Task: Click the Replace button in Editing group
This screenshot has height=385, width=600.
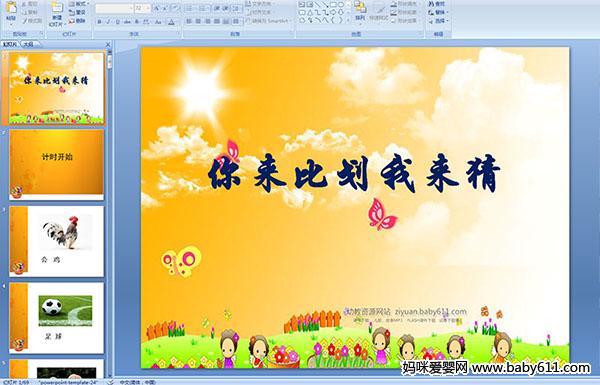Action: pyautogui.click(x=437, y=12)
